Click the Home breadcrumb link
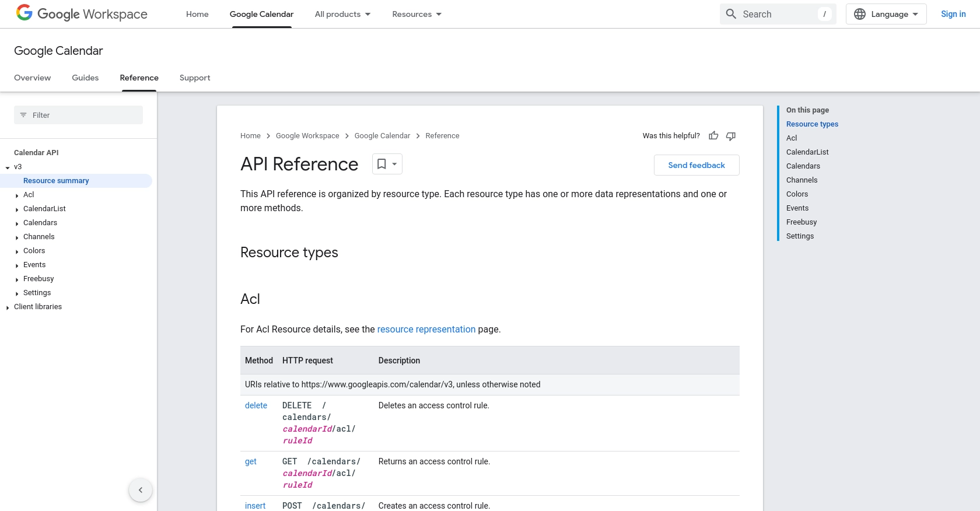This screenshot has height=511, width=980. 250,136
